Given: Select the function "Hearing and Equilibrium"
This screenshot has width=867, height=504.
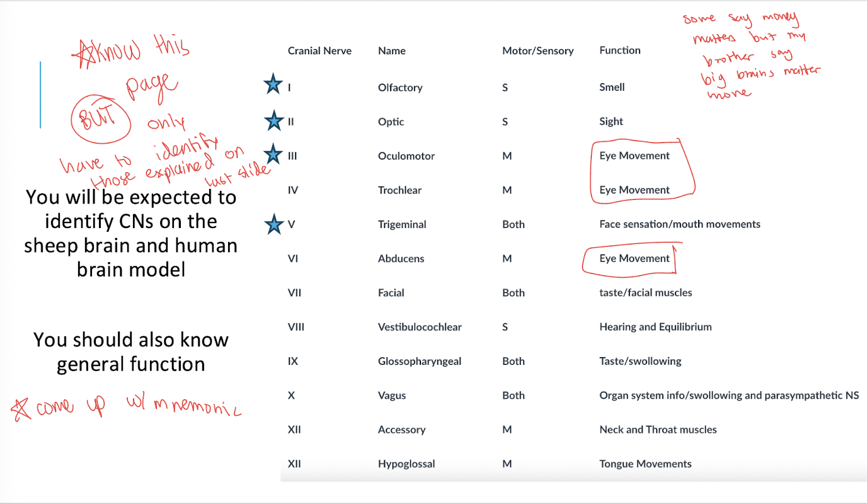Looking at the screenshot, I should pos(655,327).
